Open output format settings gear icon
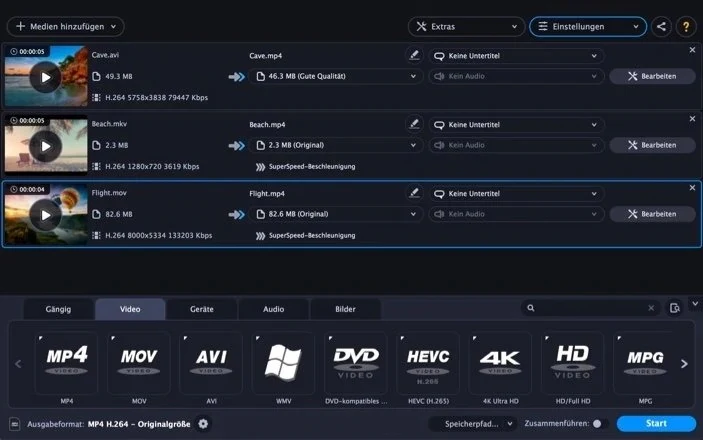The image size is (703, 440). [203, 423]
